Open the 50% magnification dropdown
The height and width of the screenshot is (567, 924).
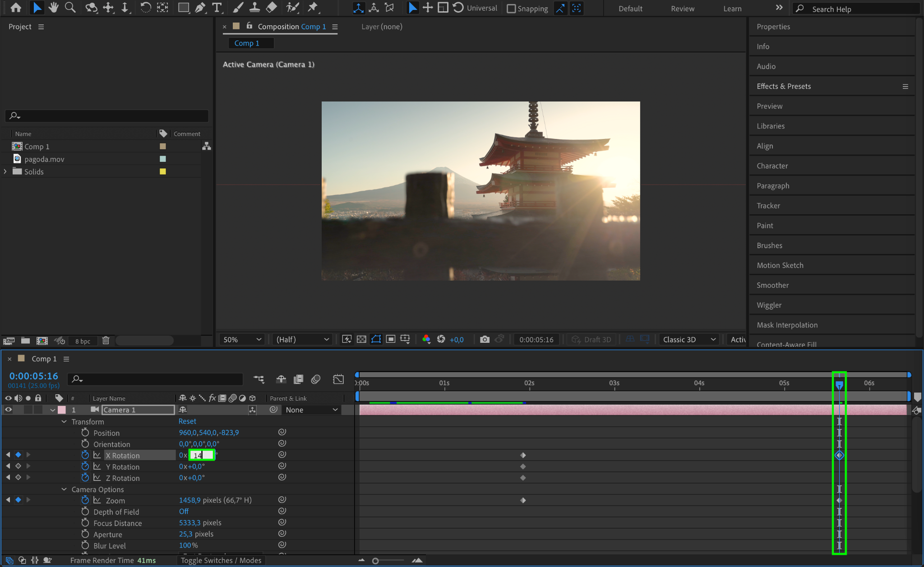click(242, 339)
